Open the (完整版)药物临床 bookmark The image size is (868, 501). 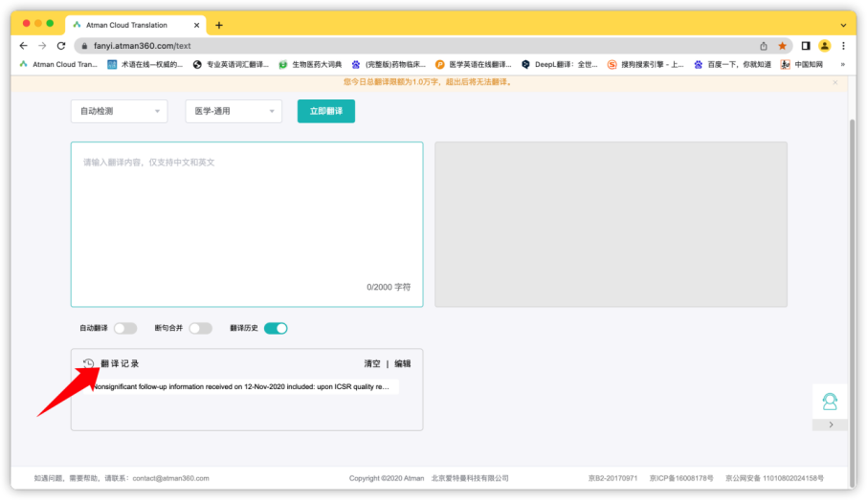click(x=389, y=64)
